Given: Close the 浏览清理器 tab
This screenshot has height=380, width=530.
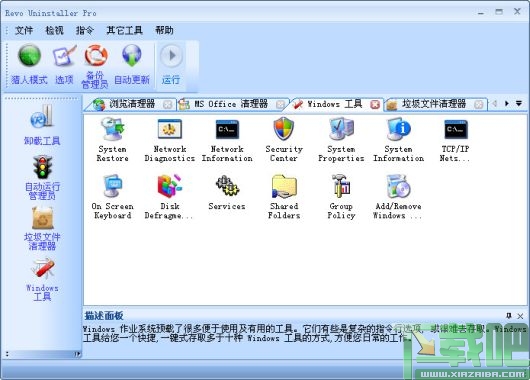Looking at the screenshot, I should coord(167,104).
